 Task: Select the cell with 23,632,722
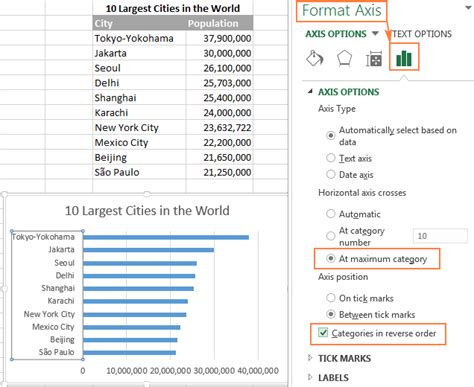pos(219,128)
